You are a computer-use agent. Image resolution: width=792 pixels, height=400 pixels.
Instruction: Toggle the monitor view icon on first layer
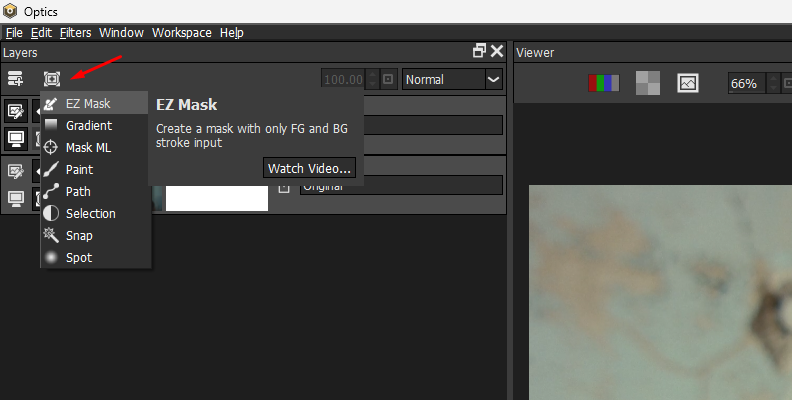(x=16, y=138)
